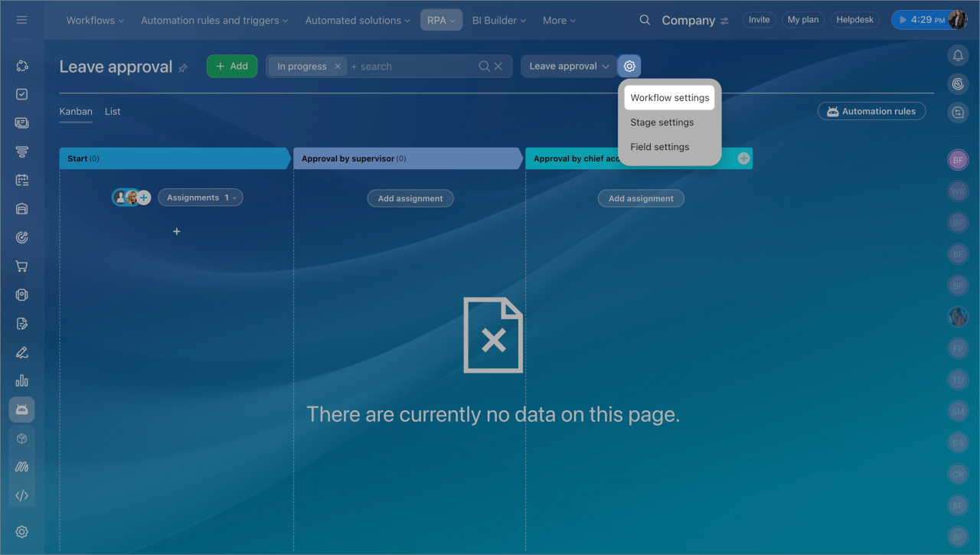Open the Automation rules button
This screenshot has width=980, height=555.
click(871, 112)
